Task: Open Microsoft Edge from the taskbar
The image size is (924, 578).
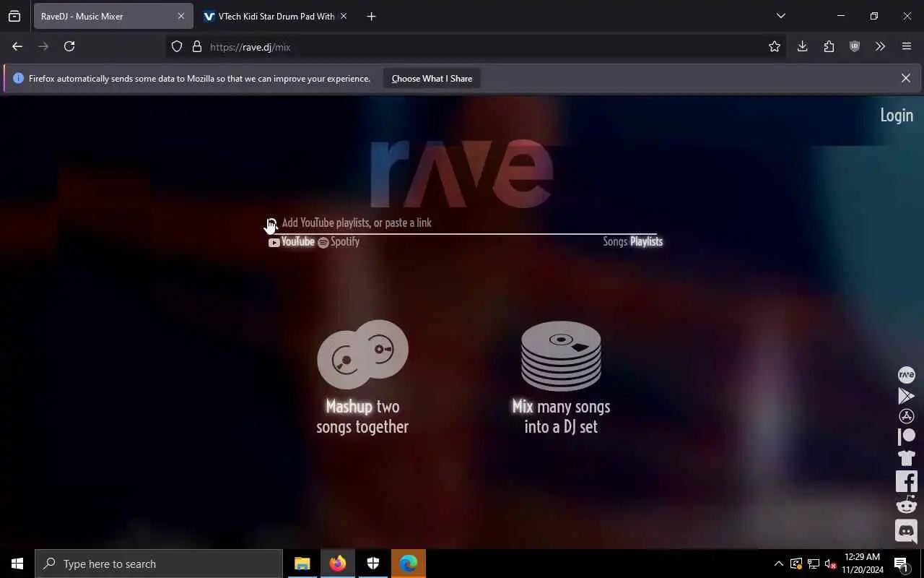Action: [x=409, y=564]
